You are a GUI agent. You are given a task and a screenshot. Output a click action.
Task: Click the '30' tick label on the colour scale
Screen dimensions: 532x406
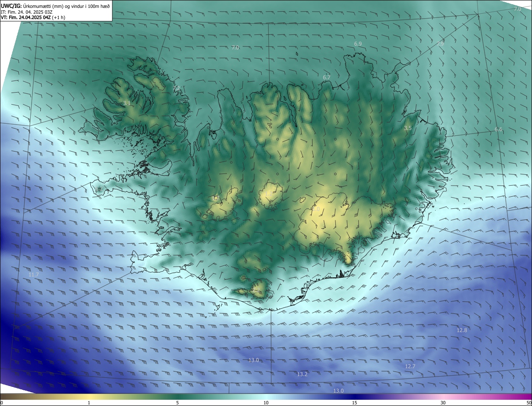[443, 403]
